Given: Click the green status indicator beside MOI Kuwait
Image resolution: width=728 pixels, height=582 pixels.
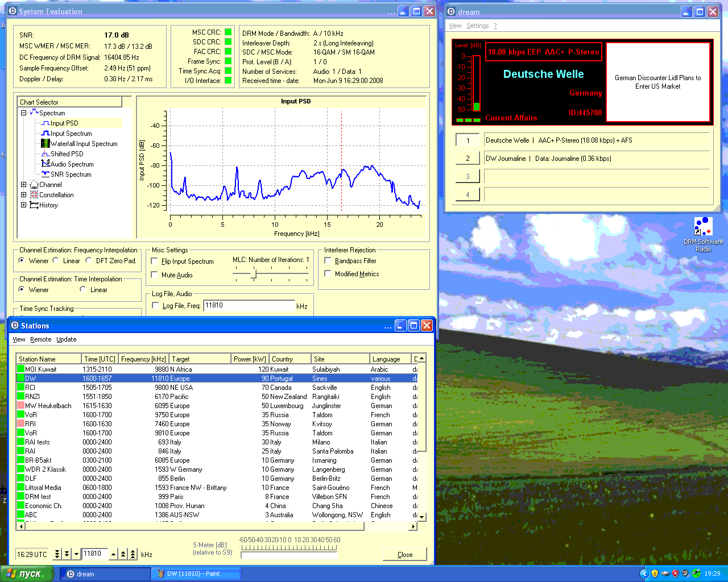Looking at the screenshot, I should (20, 369).
